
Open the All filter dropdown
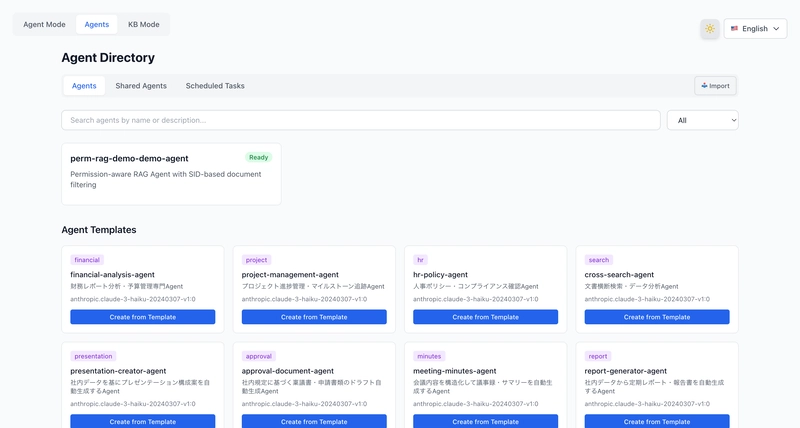pyautogui.click(x=702, y=120)
